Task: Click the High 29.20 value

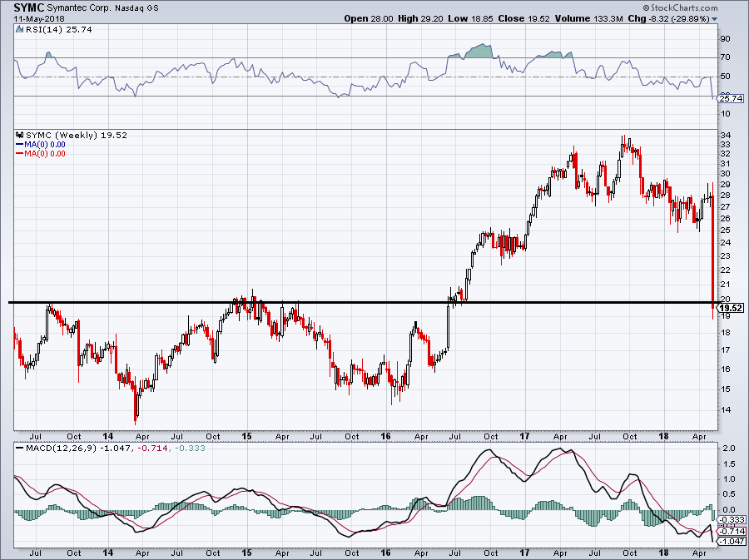Action: coord(420,18)
